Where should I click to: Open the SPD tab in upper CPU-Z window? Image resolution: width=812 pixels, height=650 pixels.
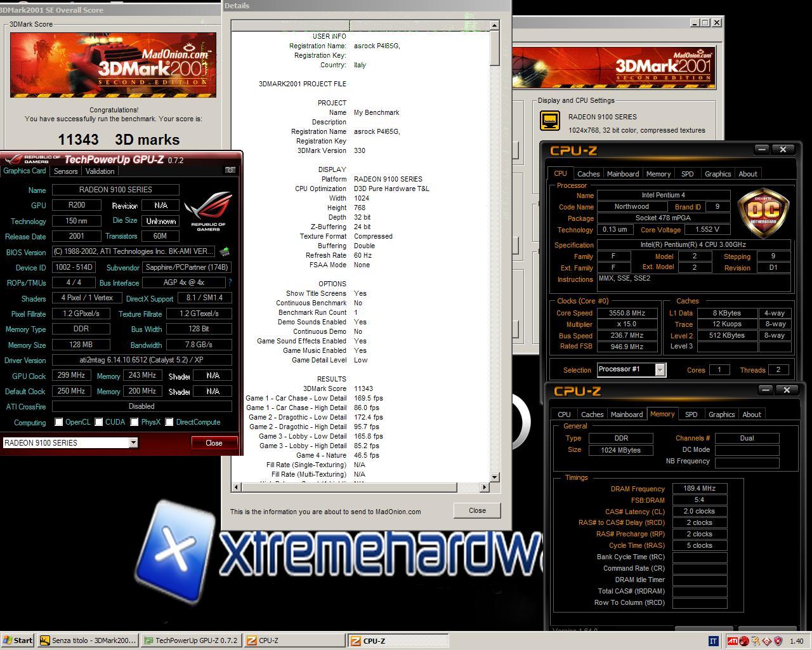[688, 173]
